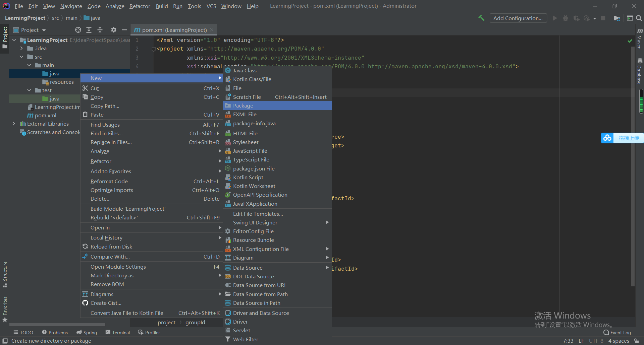Collapse all nodes using collapse-all icon
644x345 pixels.
click(x=100, y=30)
